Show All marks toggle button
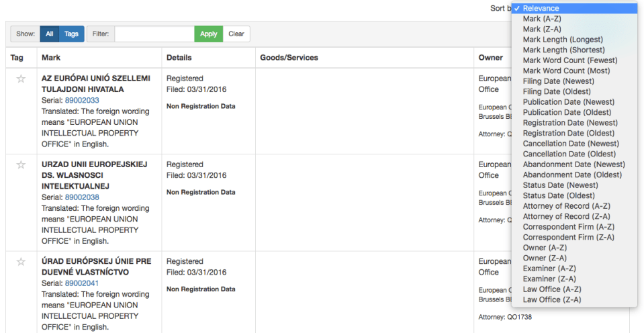The image size is (644, 333). pyautogui.click(x=50, y=34)
